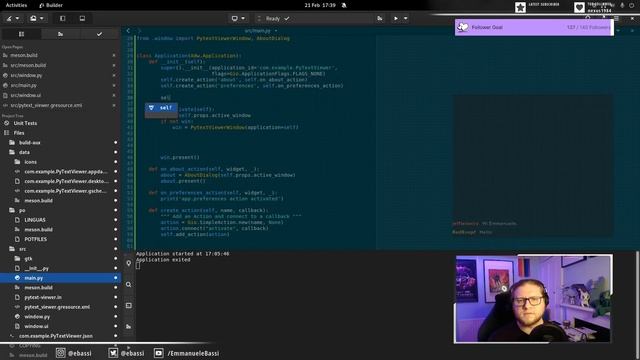This screenshot has width=640, height=360.
Task: Close the src/pytext_viewer.gresource.xml open page
Action: point(114,105)
